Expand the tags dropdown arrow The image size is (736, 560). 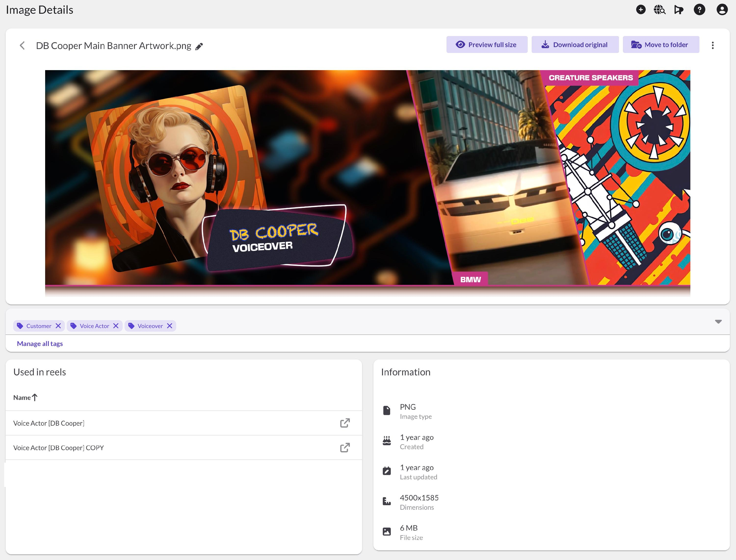718,322
